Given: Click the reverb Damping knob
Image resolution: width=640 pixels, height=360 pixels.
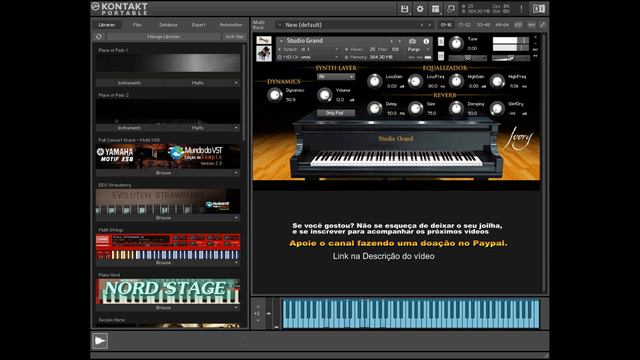Looking at the screenshot, I should point(456,108).
